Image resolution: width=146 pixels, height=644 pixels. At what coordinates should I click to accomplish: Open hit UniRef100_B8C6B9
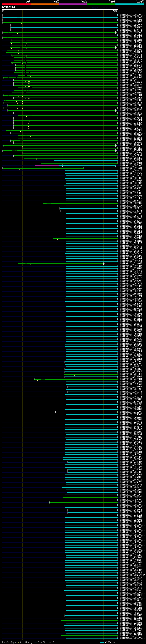click(131, 203)
